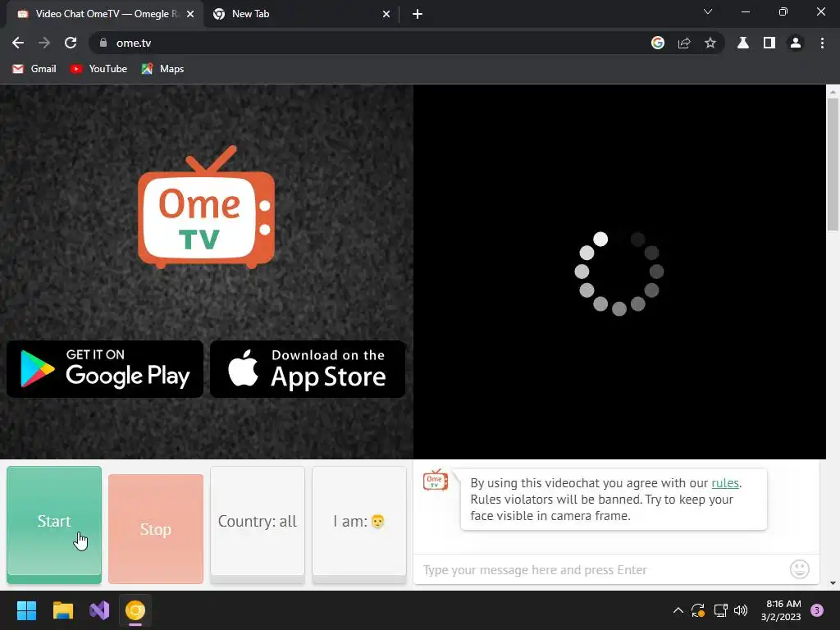Show hidden system tray icons
The width and height of the screenshot is (840, 630).
click(678, 610)
